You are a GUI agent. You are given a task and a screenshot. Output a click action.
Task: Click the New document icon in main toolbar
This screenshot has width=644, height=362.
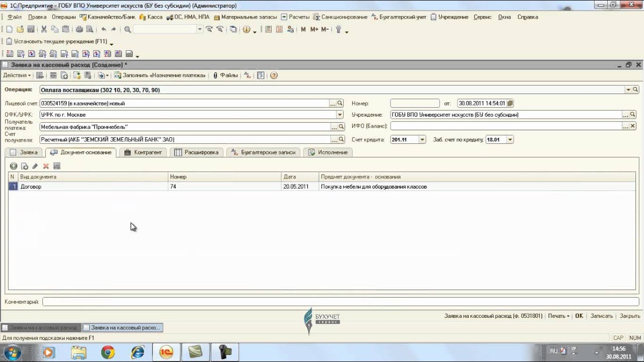pyautogui.click(x=9, y=30)
